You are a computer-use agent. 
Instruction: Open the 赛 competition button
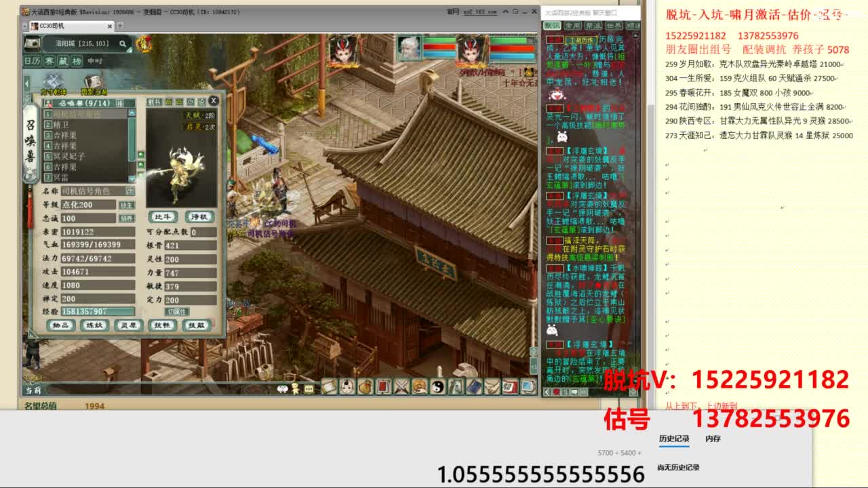pyautogui.click(x=50, y=61)
